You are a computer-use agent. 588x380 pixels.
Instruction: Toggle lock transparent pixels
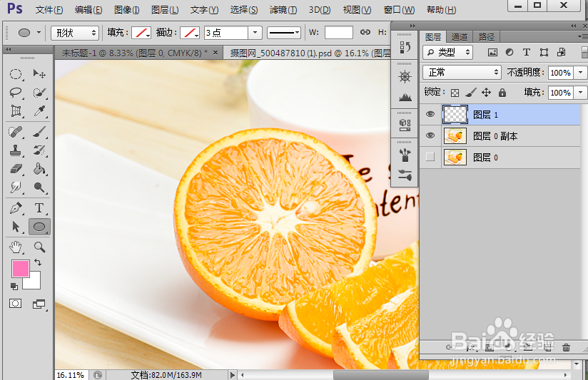pyautogui.click(x=455, y=93)
